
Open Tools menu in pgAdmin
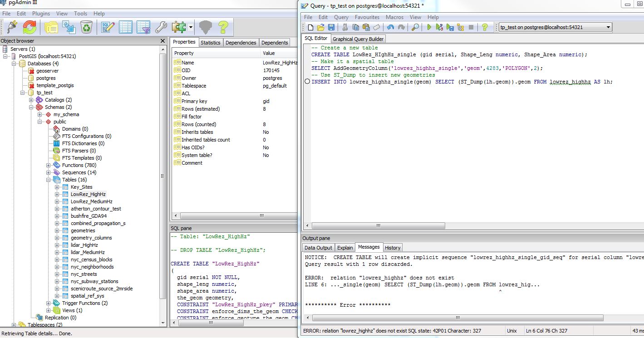[x=81, y=14]
